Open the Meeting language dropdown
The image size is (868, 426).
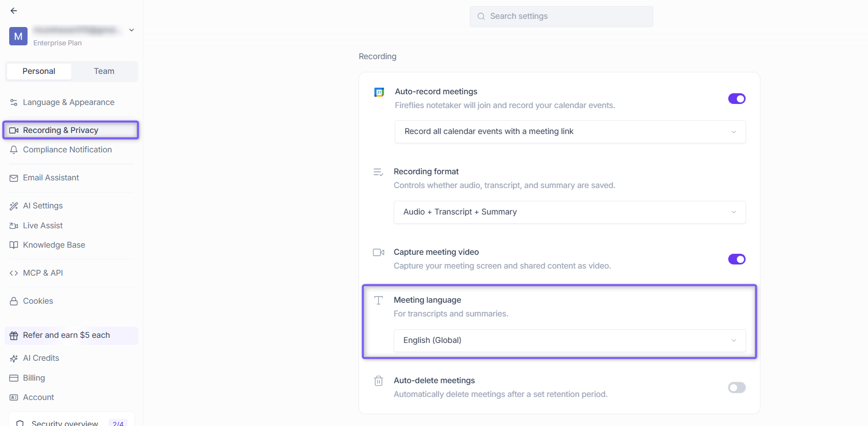tap(570, 340)
